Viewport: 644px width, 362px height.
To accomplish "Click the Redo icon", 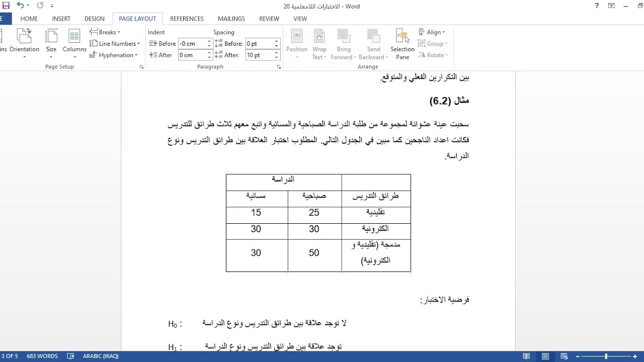I will 40,6.
